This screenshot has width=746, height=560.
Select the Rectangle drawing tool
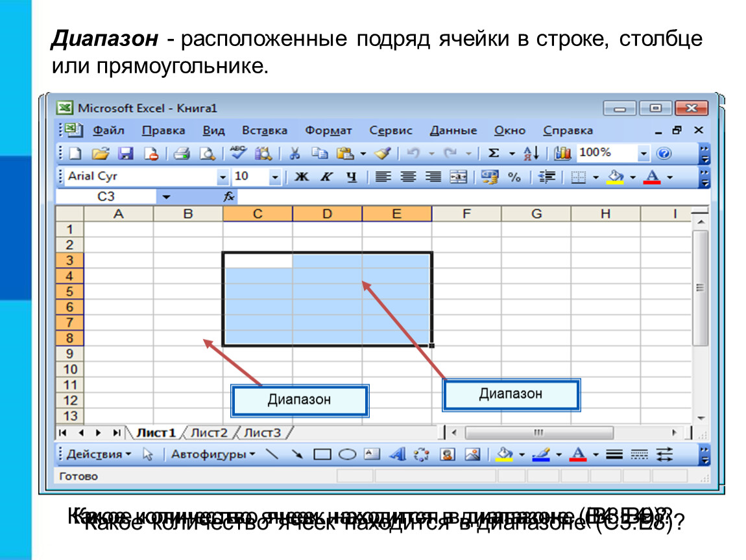pos(322,455)
